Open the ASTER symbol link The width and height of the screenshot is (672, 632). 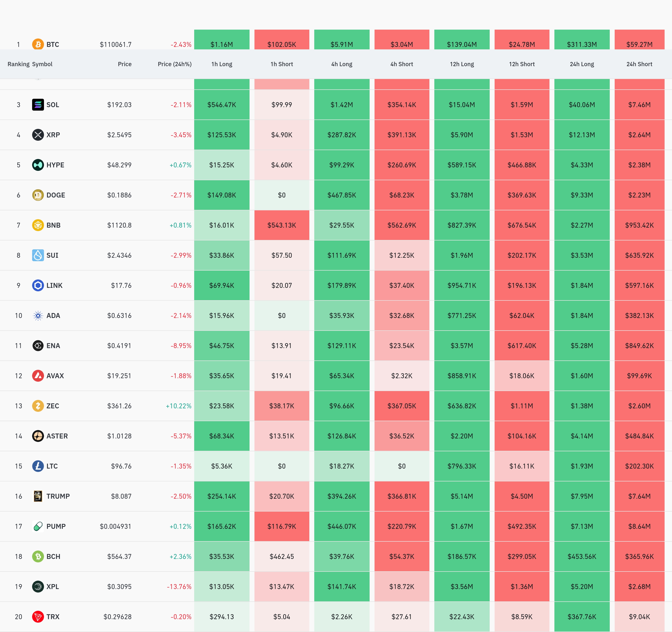pyautogui.click(x=57, y=436)
